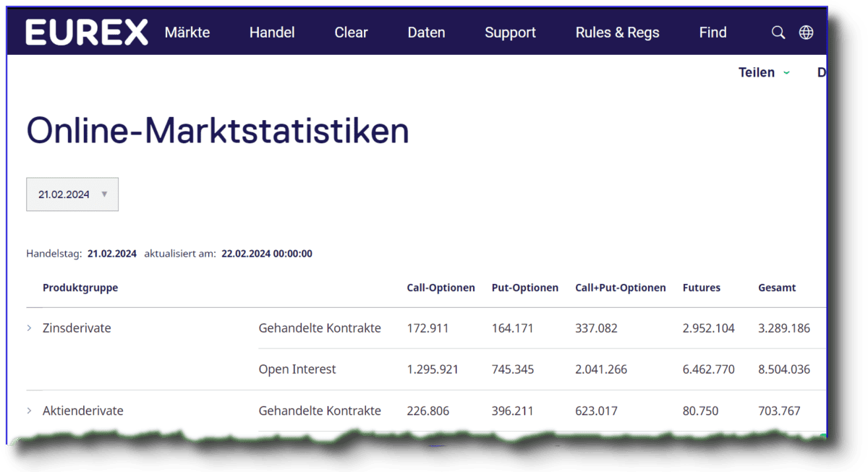Open the Rules & Regs section
The width and height of the screenshot is (868, 472).
coord(617,32)
